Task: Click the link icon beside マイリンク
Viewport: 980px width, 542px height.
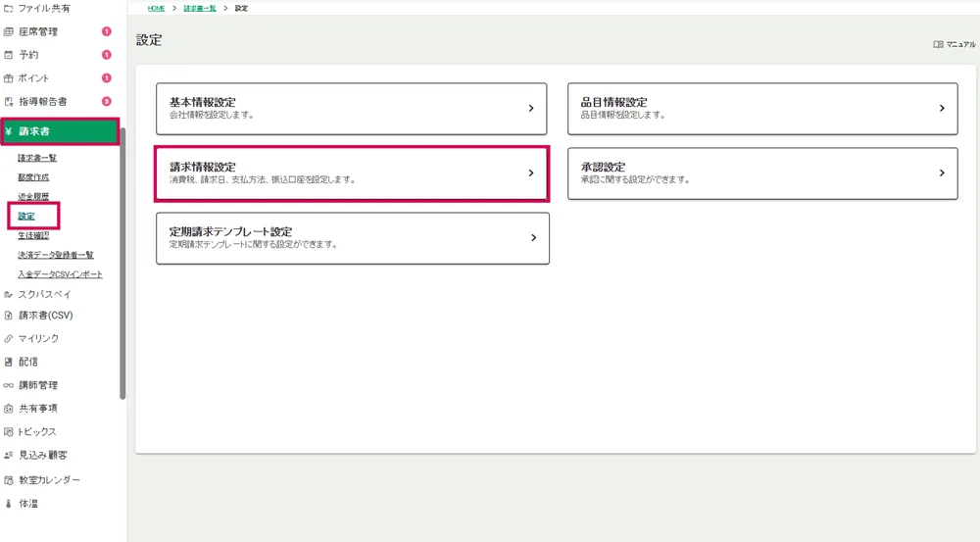Action: tap(9, 338)
